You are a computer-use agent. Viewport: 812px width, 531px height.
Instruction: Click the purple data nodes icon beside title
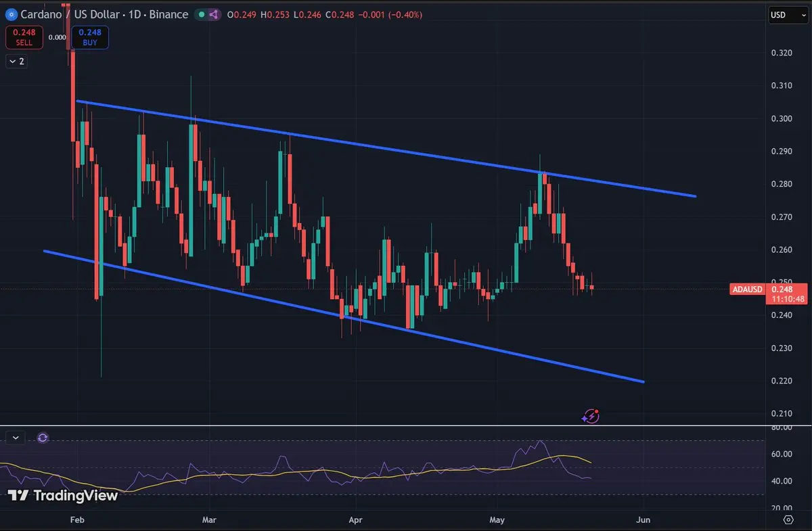[215, 14]
